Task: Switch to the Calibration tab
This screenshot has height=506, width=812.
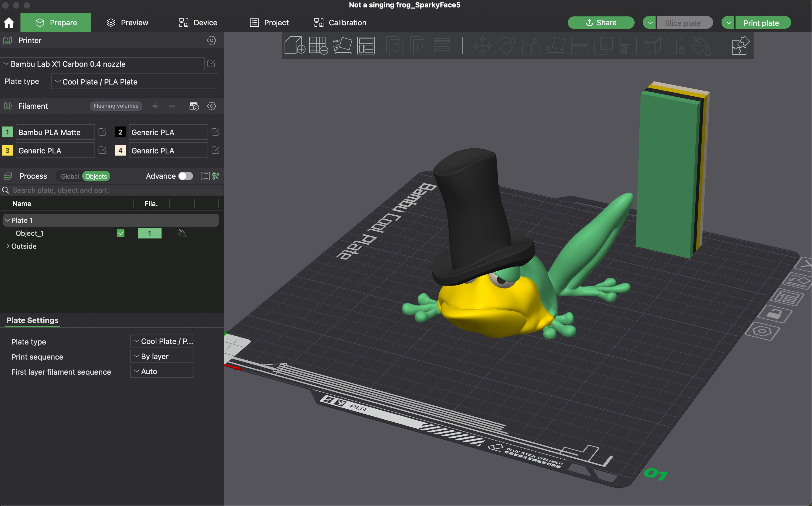Action: click(340, 22)
